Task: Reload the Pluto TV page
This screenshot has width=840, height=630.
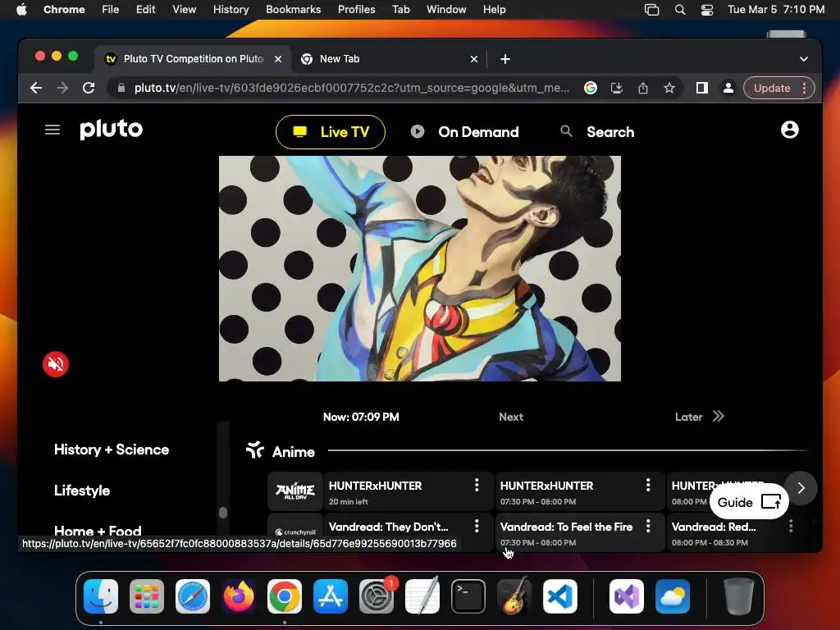Action: (x=89, y=88)
